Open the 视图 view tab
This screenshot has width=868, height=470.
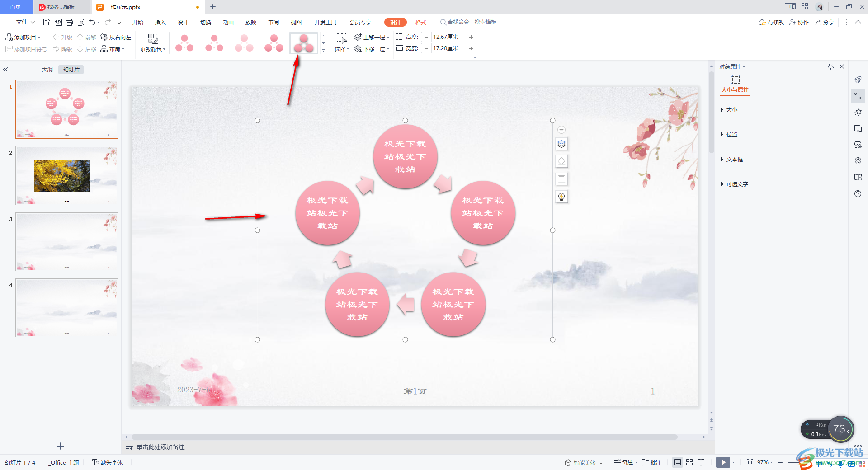(296, 22)
